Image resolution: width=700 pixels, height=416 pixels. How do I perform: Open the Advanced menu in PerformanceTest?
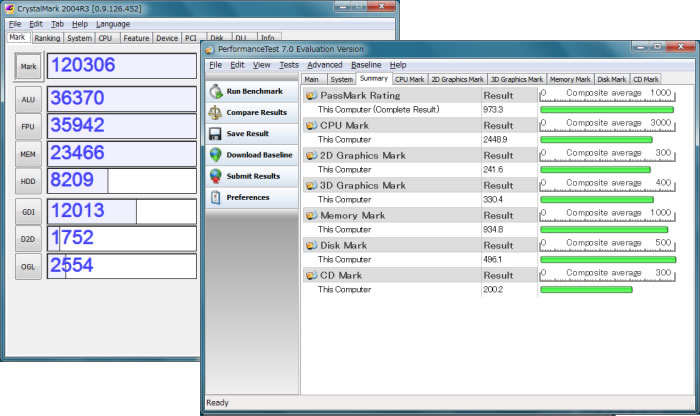[x=325, y=65]
